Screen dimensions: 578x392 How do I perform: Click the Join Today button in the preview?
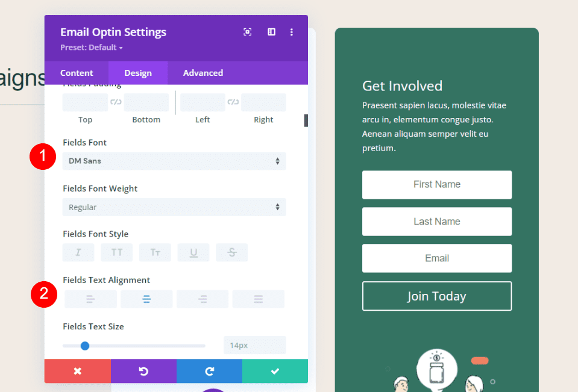pyautogui.click(x=436, y=296)
